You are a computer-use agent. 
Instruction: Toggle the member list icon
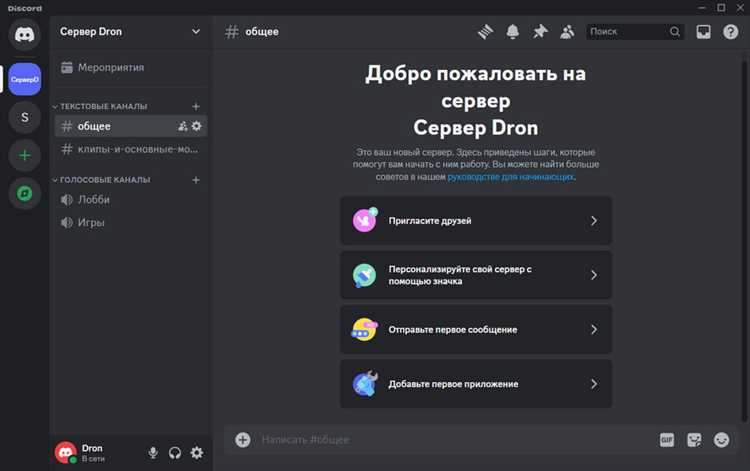[x=567, y=32]
